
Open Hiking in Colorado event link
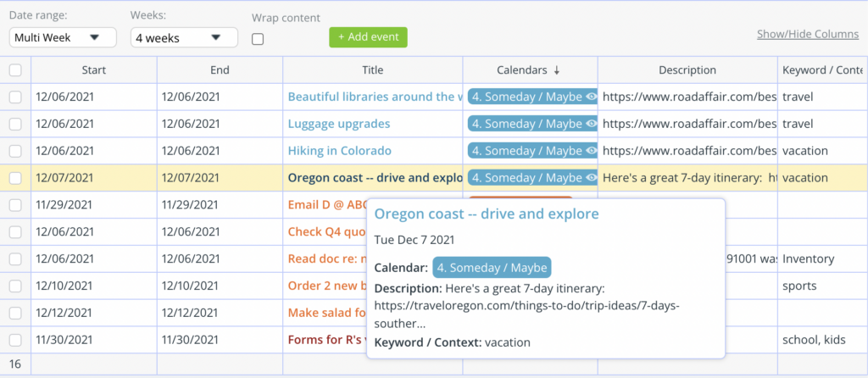pyautogui.click(x=339, y=151)
